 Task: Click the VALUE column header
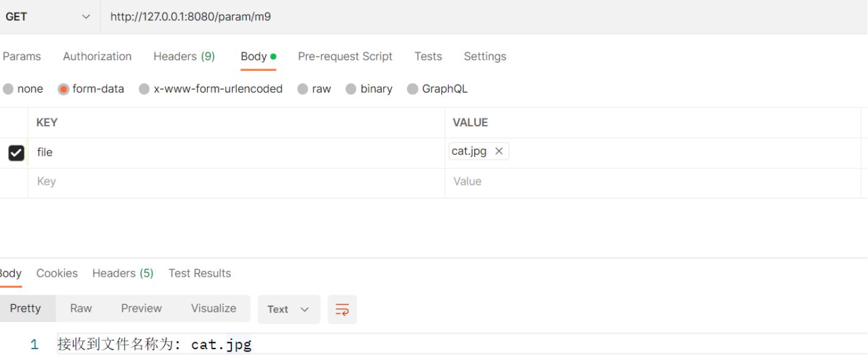470,122
